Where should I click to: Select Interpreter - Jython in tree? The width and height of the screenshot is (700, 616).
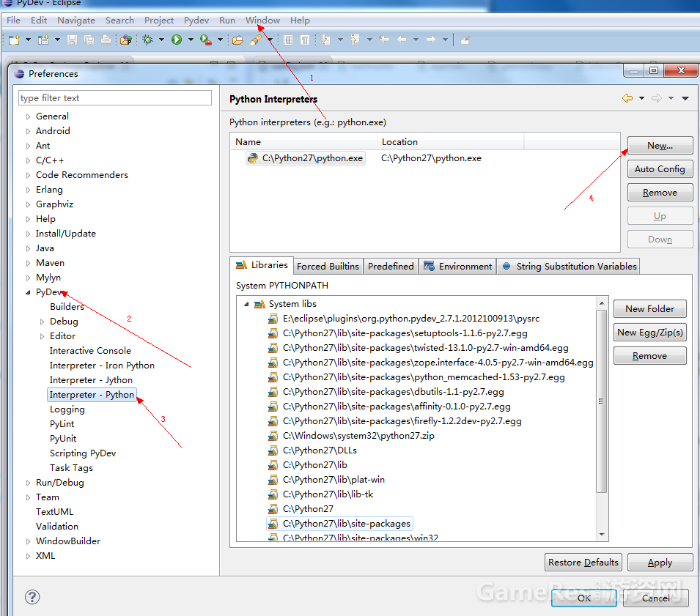[91, 380]
